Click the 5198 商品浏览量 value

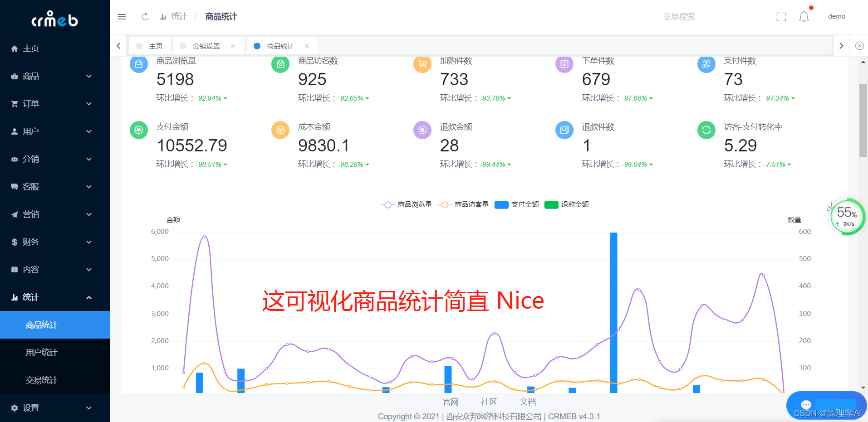click(x=175, y=79)
